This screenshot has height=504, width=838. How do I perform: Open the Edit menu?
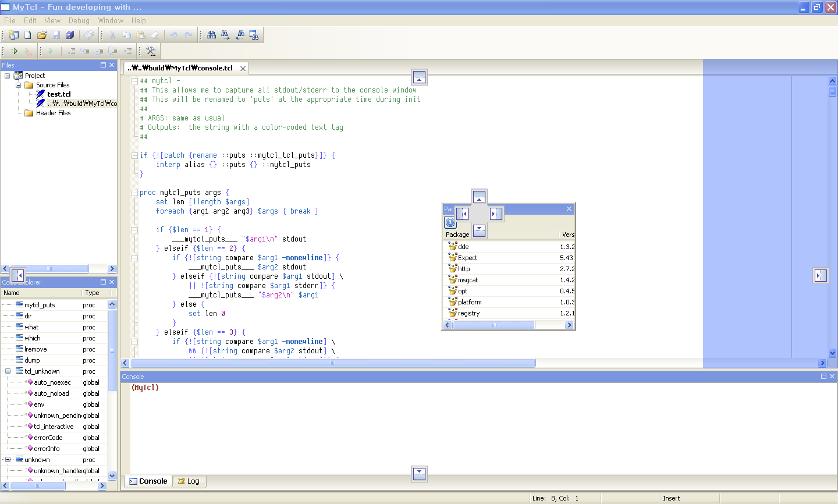(30, 20)
